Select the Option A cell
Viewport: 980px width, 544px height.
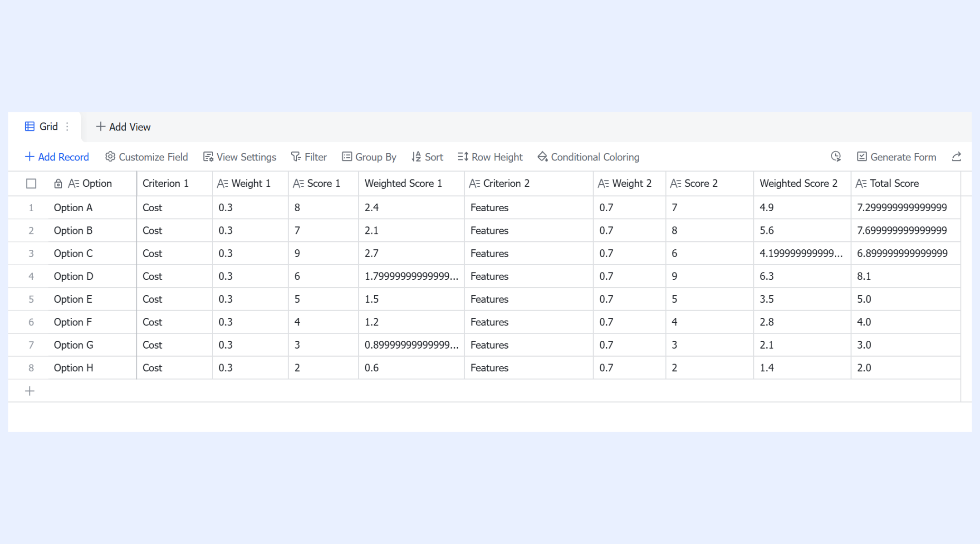pos(93,208)
